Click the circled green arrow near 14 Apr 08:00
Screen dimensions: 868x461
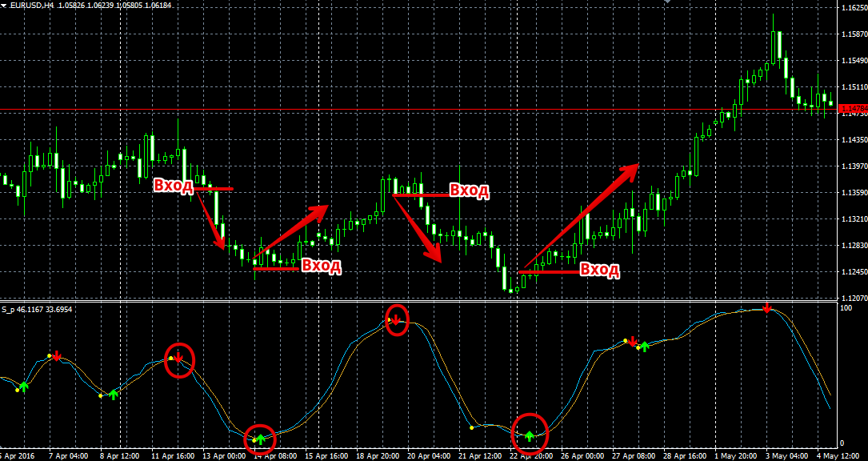[x=260, y=439]
